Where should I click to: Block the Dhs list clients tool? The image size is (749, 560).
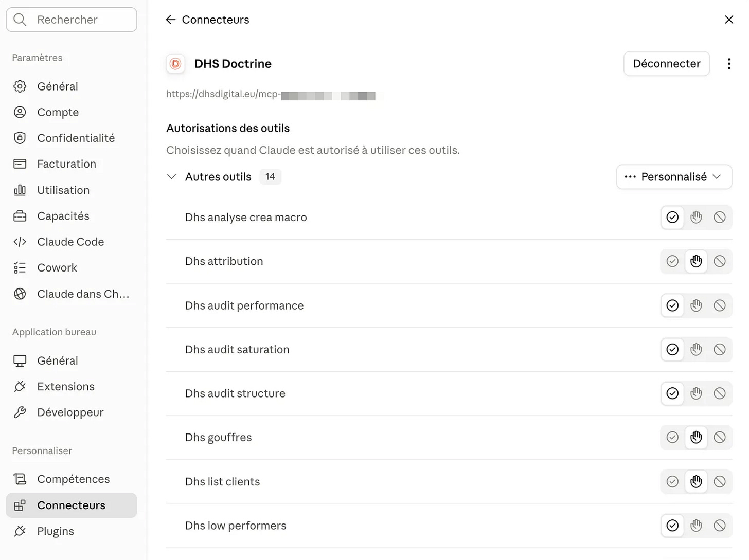pyautogui.click(x=720, y=482)
